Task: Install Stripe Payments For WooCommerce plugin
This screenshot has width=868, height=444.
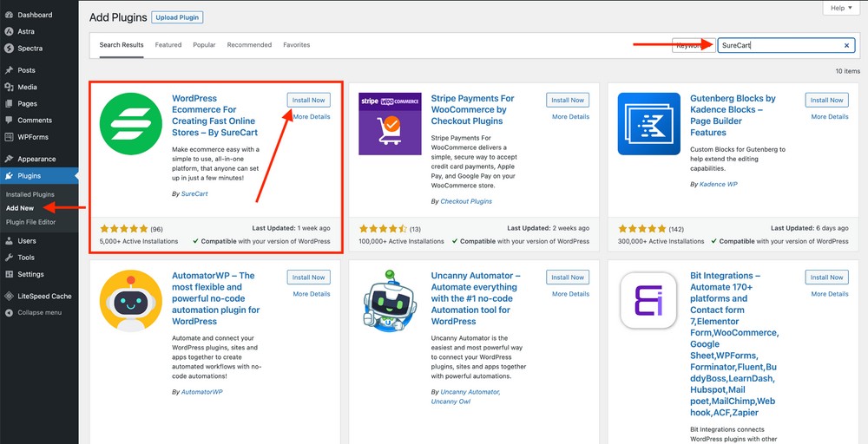Action: 568,100
